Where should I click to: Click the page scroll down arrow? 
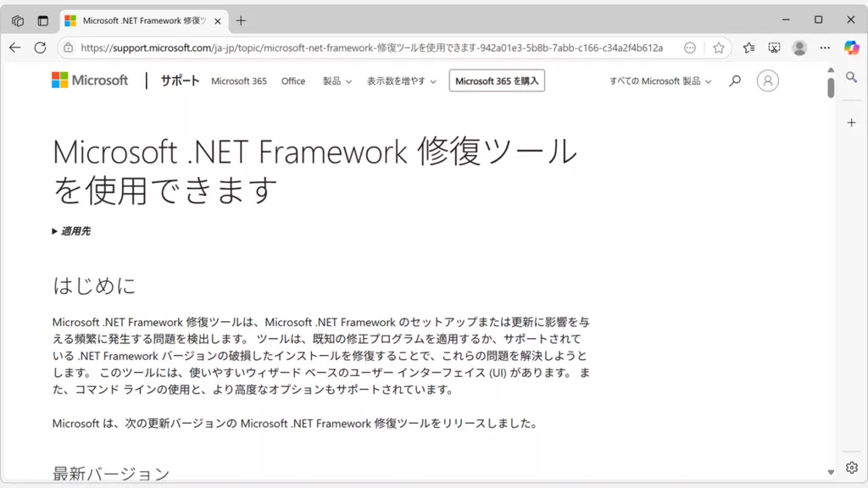[831, 473]
